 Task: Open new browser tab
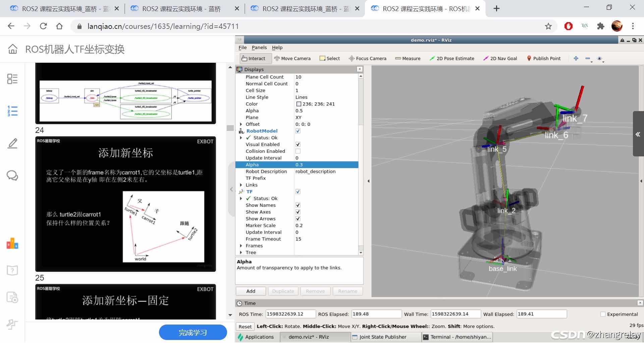pyautogui.click(x=496, y=9)
